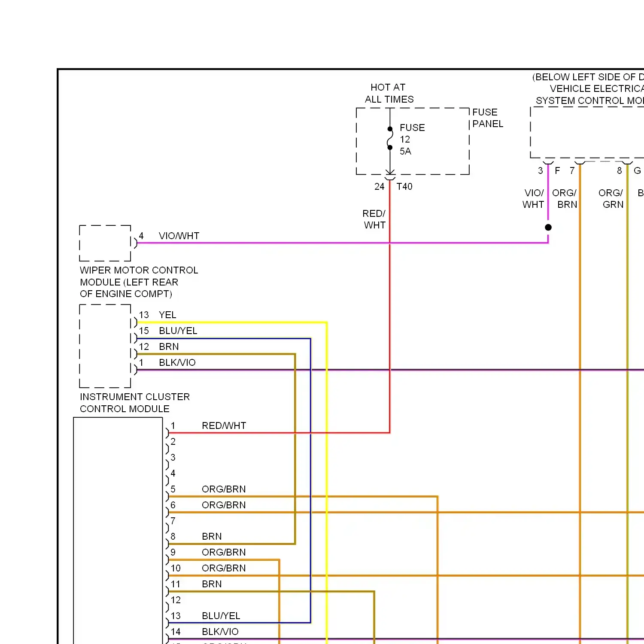Click the BRN label at cluster pin 8

pos(212,537)
